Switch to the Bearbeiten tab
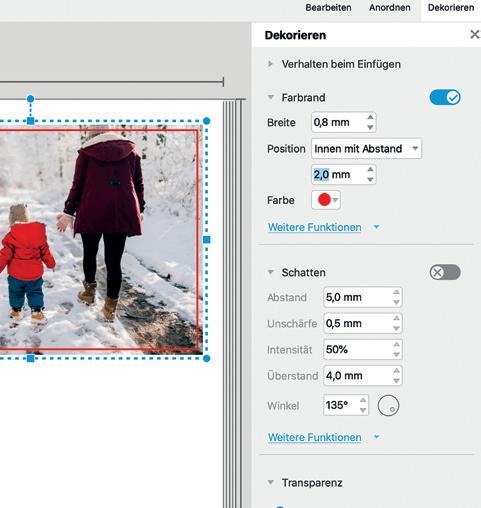This screenshot has width=481, height=508. coord(328,8)
